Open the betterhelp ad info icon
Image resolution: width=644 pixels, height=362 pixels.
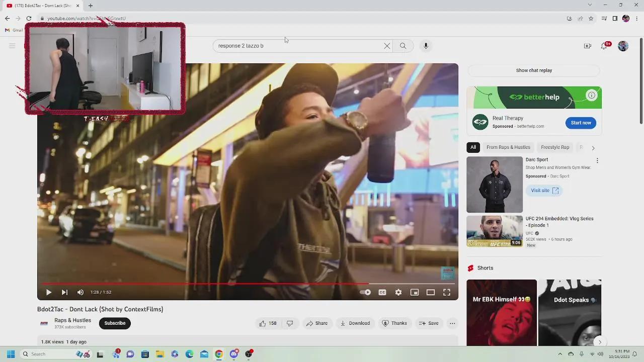click(x=592, y=95)
